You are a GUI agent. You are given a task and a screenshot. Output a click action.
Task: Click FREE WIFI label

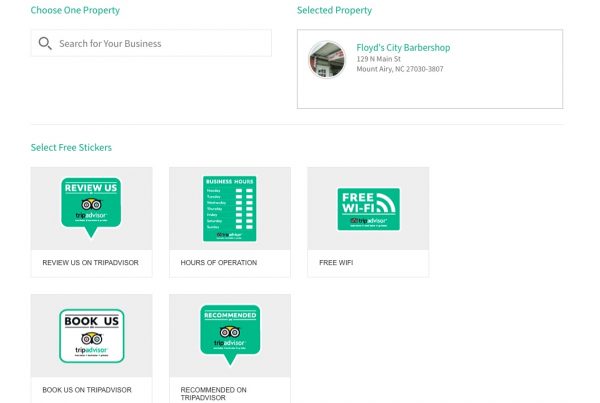[x=336, y=263]
